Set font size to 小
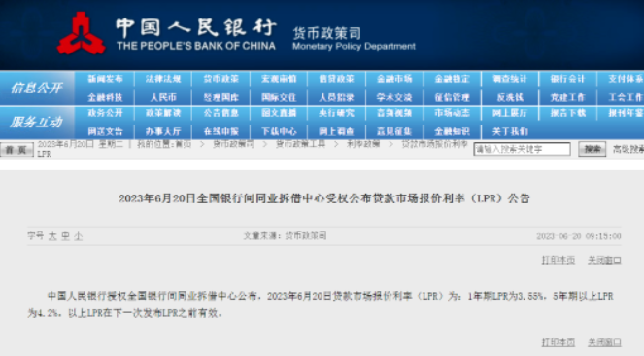Screen dimensions: 644x356 (x=79, y=236)
